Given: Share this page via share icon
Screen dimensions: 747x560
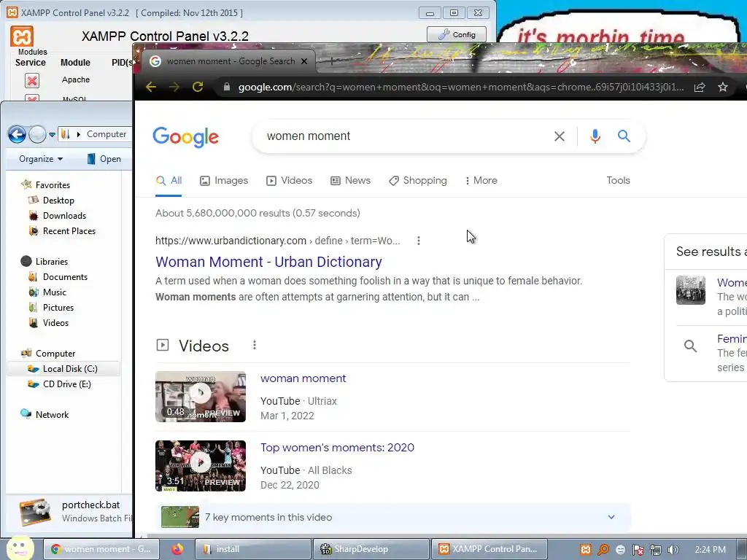Looking at the screenshot, I should [x=700, y=87].
